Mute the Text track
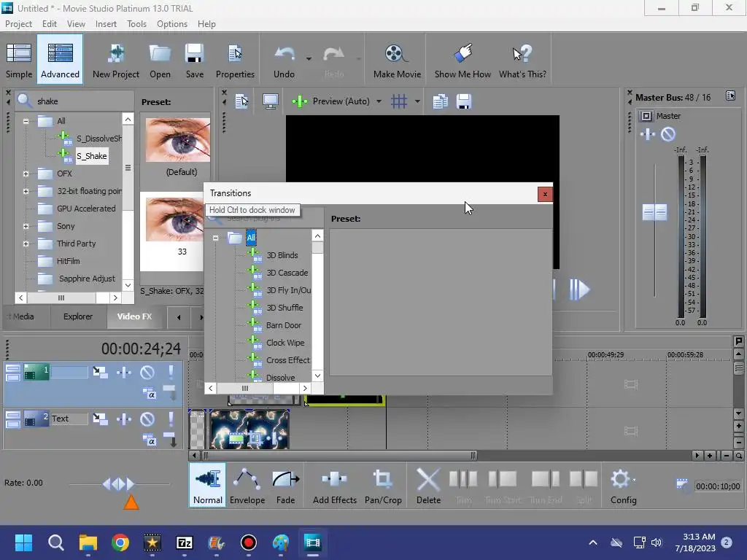 point(147,419)
